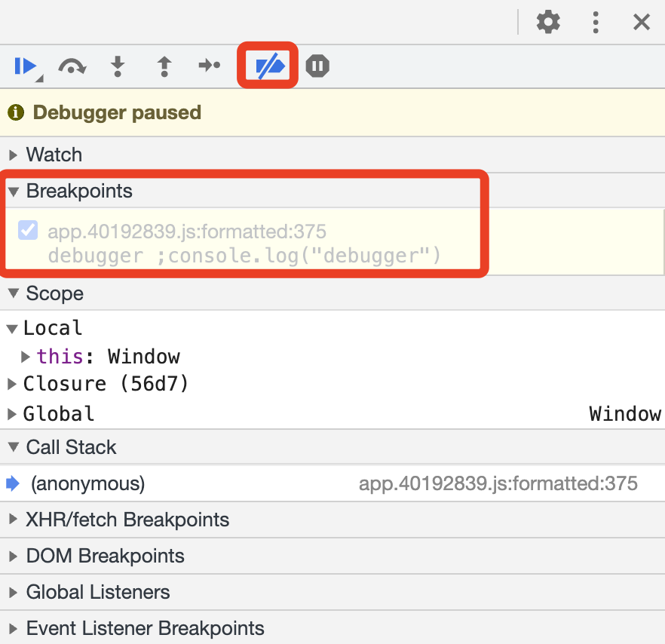Open DevTools settings gear
665x644 pixels.
(x=548, y=23)
